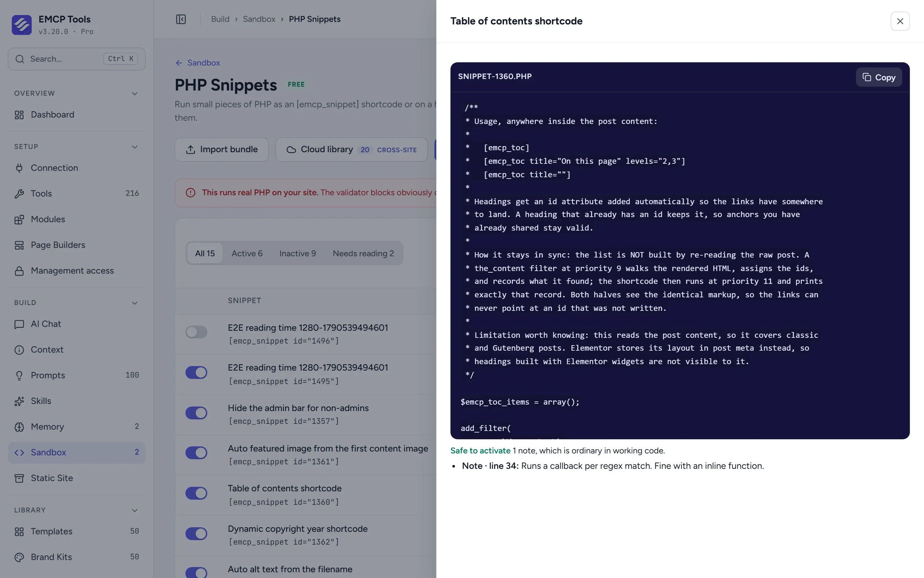Collapse the Setup sidebar section
The width and height of the screenshot is (924, 578).
coord(134,147)
